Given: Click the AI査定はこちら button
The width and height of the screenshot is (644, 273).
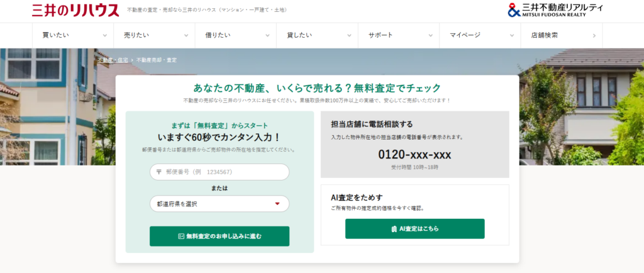Looking at the screenshot, I should [415, 229].
